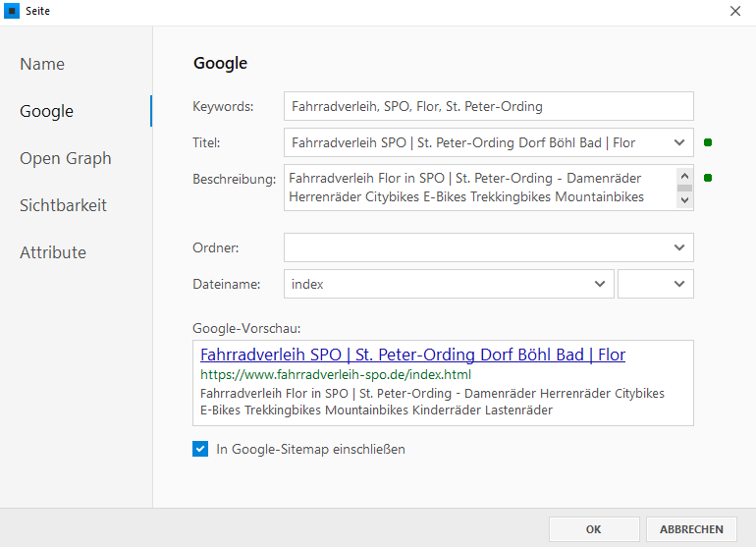Toggle In Google-Sitemap einschließen checkbox

tap(200, 450)
